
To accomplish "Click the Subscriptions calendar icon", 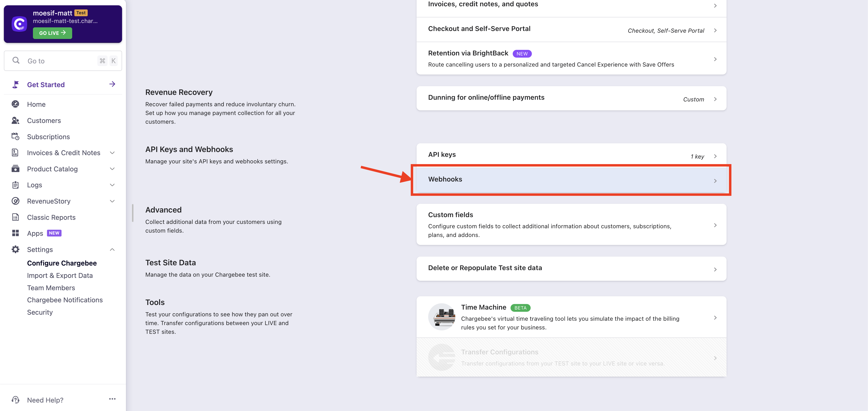I will 15,137.
